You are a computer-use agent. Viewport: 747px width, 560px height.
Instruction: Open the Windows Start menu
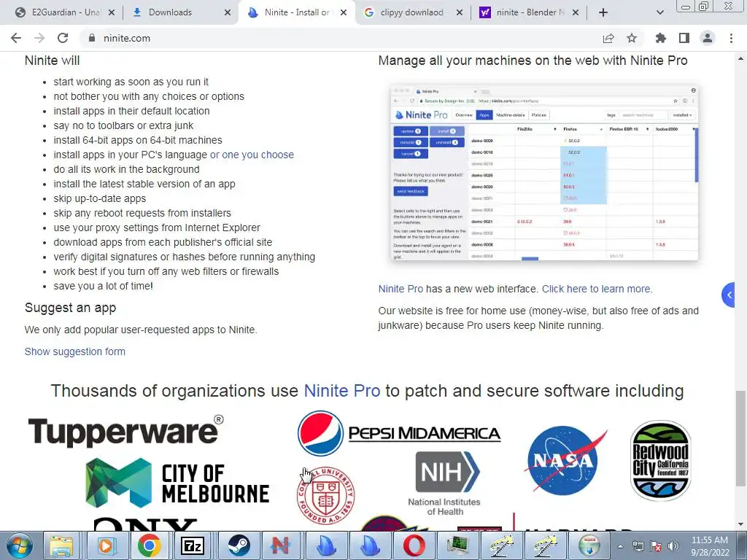click(19, 545)
